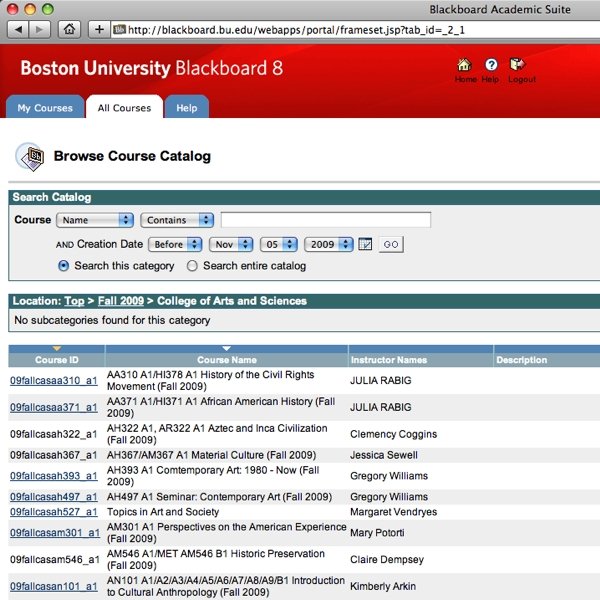Click the browser home button in toolbar
The width and height of the screenshot is (600, 600).
click(x=69, y=29)
